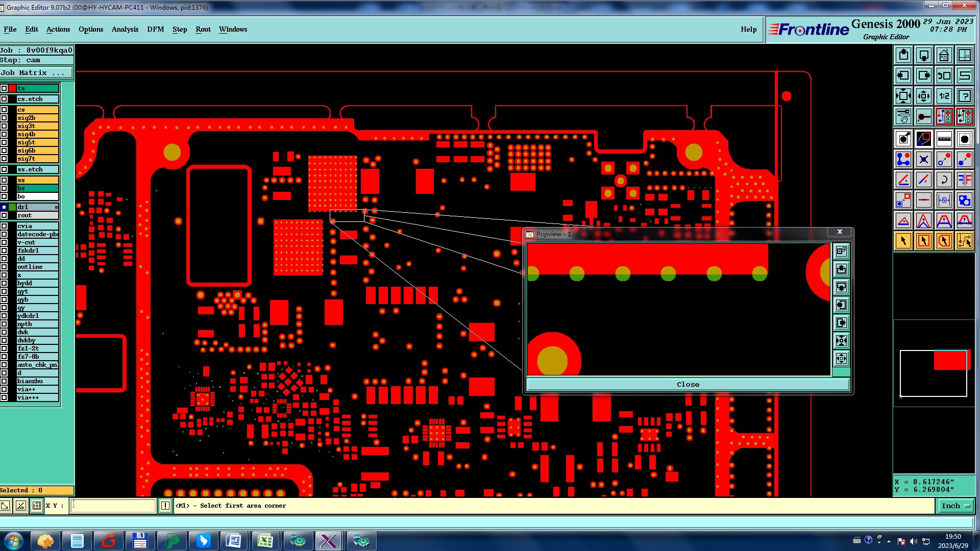
Task: Select the mirror F tool icon
Action: [964, 180]
